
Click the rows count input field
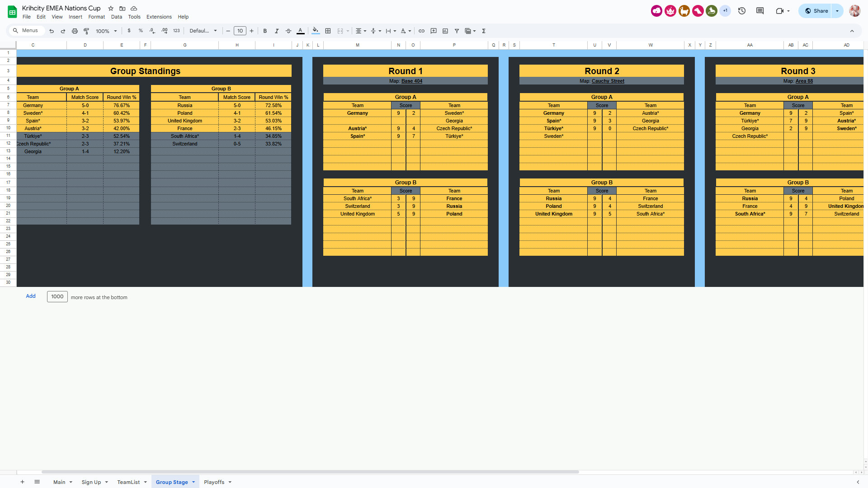57,297
